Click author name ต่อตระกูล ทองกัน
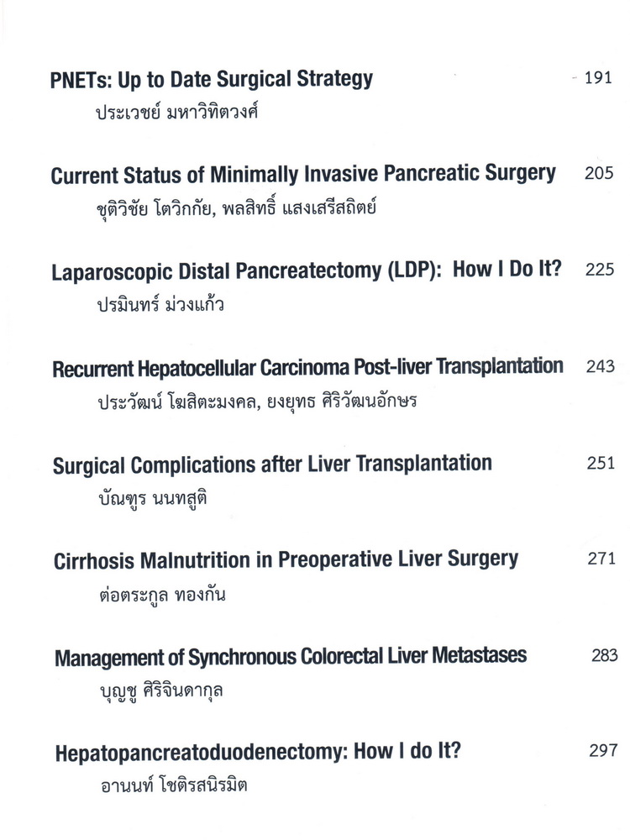630x840 pixels. [x=162, y=595]
